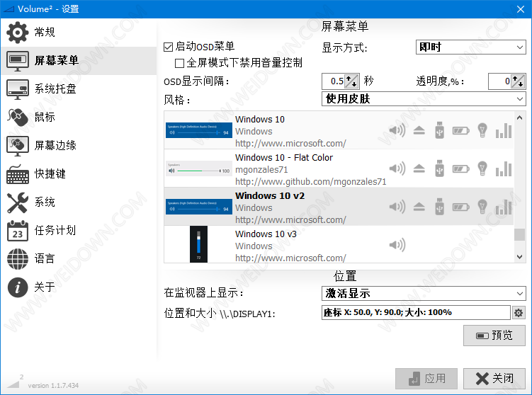Click mgonzales71 author text
The height and width of the screenshot is (395, 532).
(261, 169)
